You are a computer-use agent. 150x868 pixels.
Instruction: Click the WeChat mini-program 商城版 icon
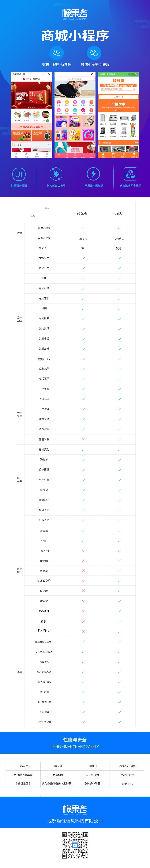(x=56, y=53)
